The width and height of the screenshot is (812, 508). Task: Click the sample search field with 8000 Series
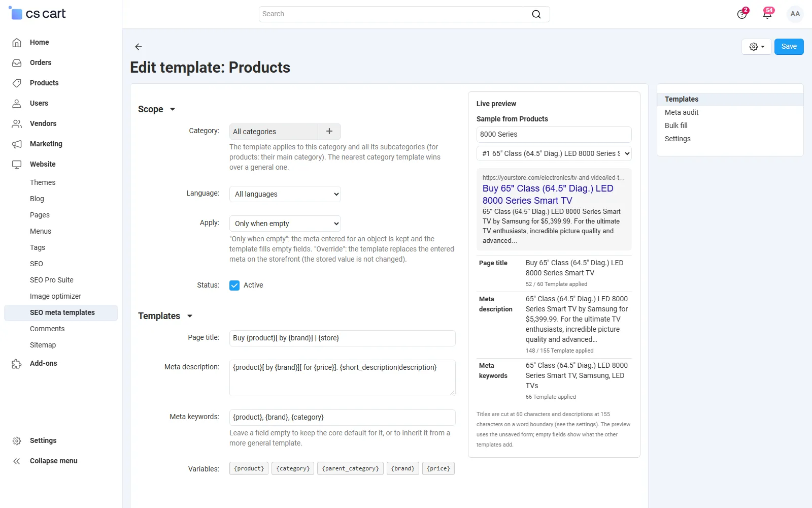(554, 135)
